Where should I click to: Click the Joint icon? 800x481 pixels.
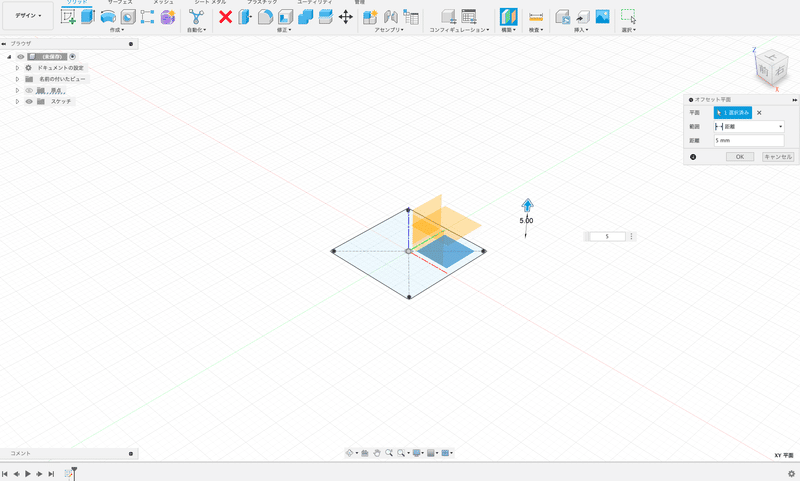(391, 17)
